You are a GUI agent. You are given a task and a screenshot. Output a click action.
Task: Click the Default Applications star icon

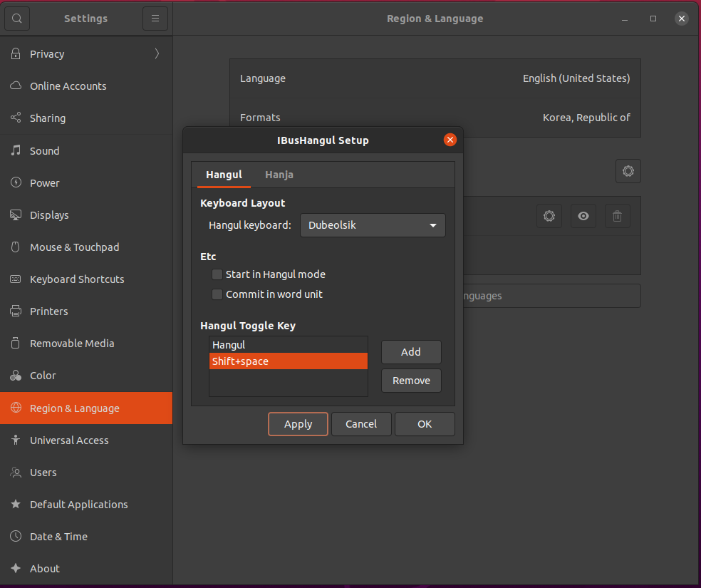[16, 504]
